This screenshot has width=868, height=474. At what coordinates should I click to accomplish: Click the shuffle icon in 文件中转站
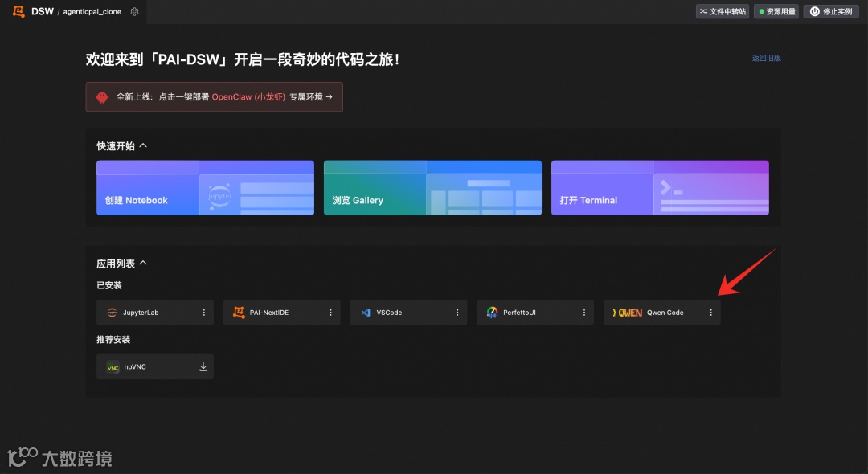[x=703, y=11]
